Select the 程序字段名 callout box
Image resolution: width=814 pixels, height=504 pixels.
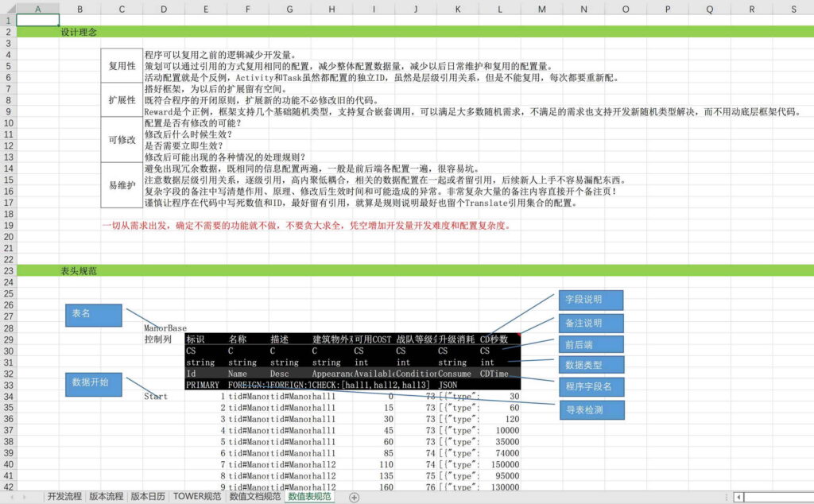pyautogui.click(x=590, y=388)
